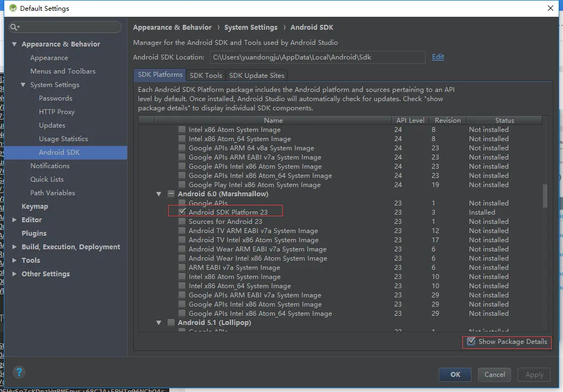Toggle the Android 5.1 (Lollipop) group checkbox
The height and width of the screenshot is (392, 563).
click(x=171, y=322)
